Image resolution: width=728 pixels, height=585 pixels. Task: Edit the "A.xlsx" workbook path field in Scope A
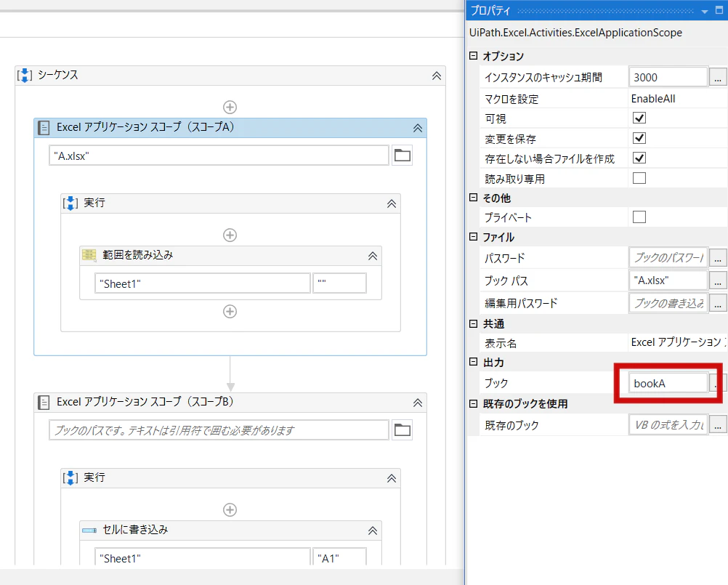[x=219, y=156]
